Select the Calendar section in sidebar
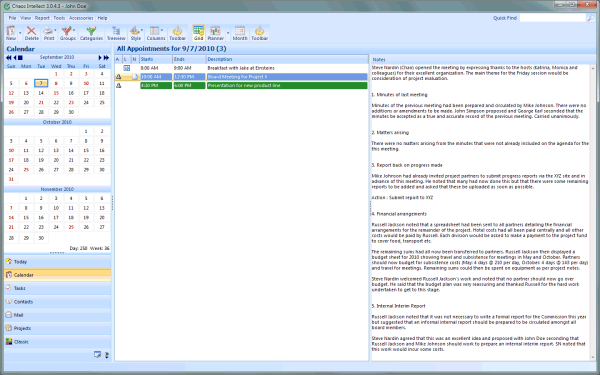This screenshot has width=600, height=375. click(57, 275)
